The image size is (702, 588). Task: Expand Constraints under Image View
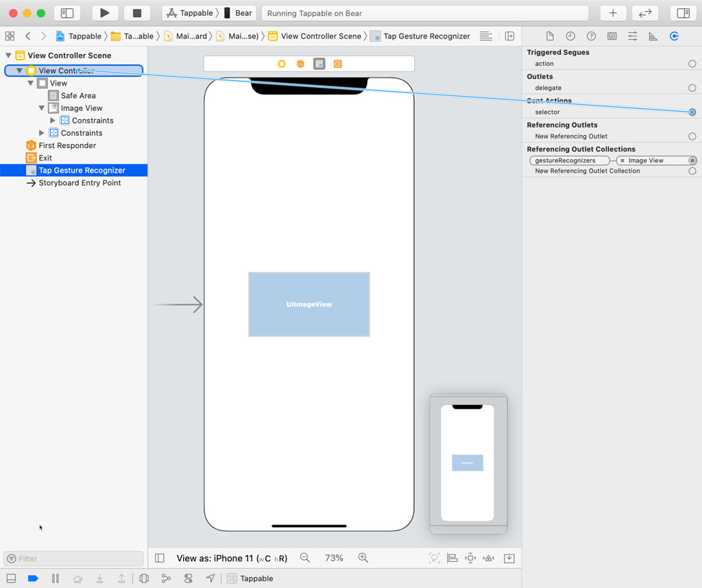[53, 121]
